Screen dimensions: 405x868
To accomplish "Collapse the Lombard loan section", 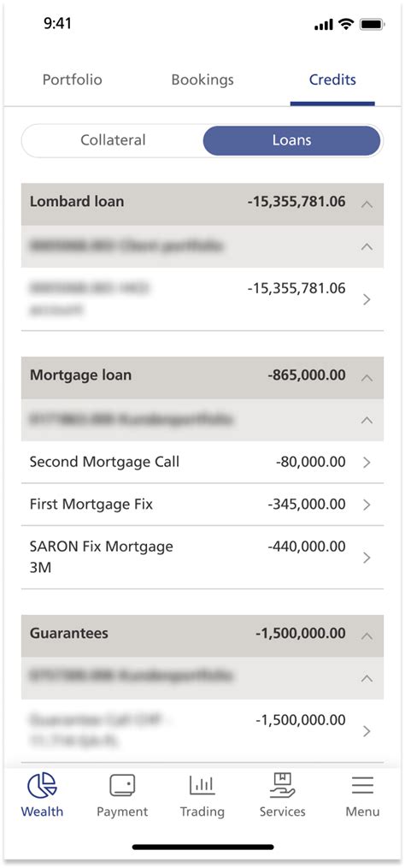I will click(367, 204).
